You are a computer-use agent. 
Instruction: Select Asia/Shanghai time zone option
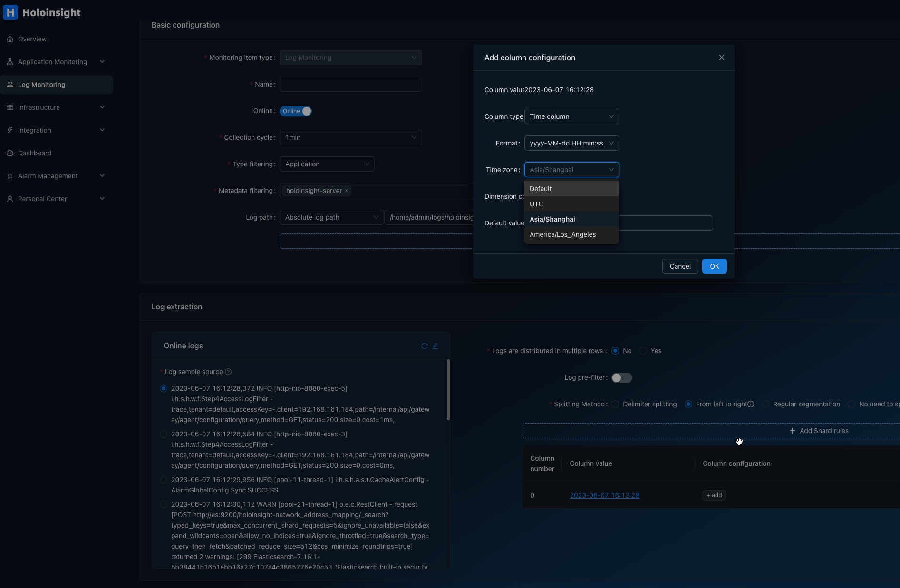pyautogui.click(x=571, y=219)
